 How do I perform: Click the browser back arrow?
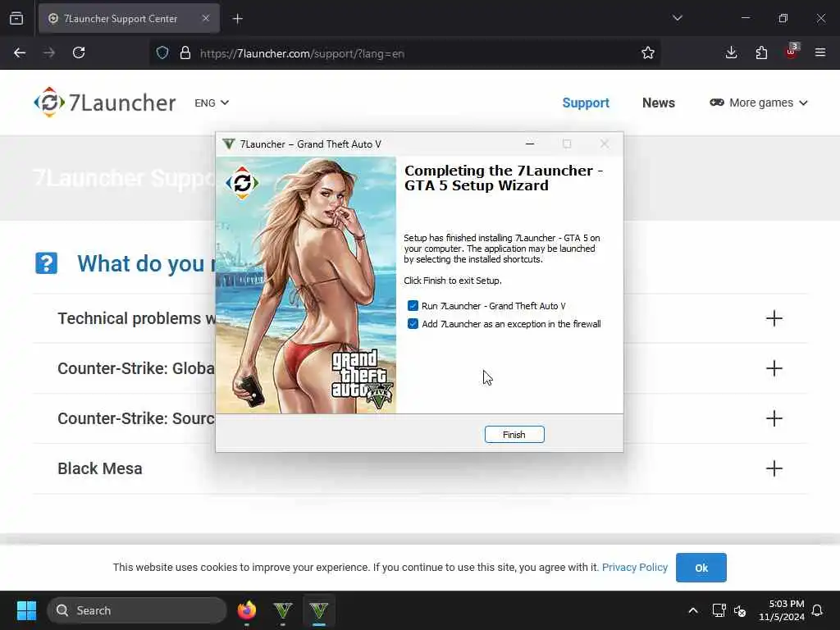coord(20,52)
